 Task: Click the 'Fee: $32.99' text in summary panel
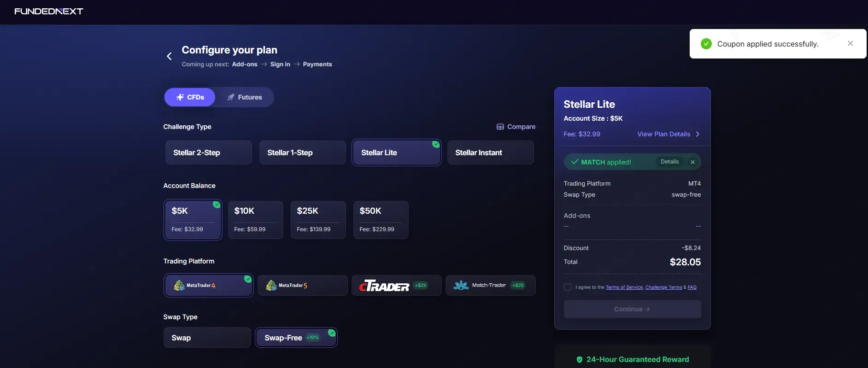pyautogui.click(x=582, y=134)
